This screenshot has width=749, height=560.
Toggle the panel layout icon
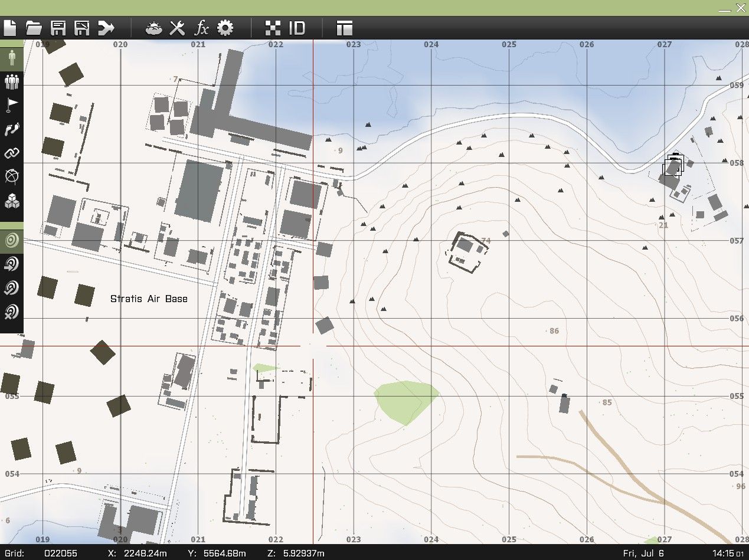click(x=345, y=28)
